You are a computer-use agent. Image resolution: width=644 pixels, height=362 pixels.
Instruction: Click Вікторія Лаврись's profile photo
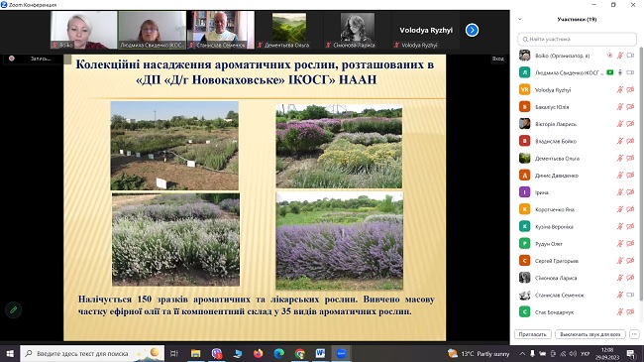pos(524,124)
